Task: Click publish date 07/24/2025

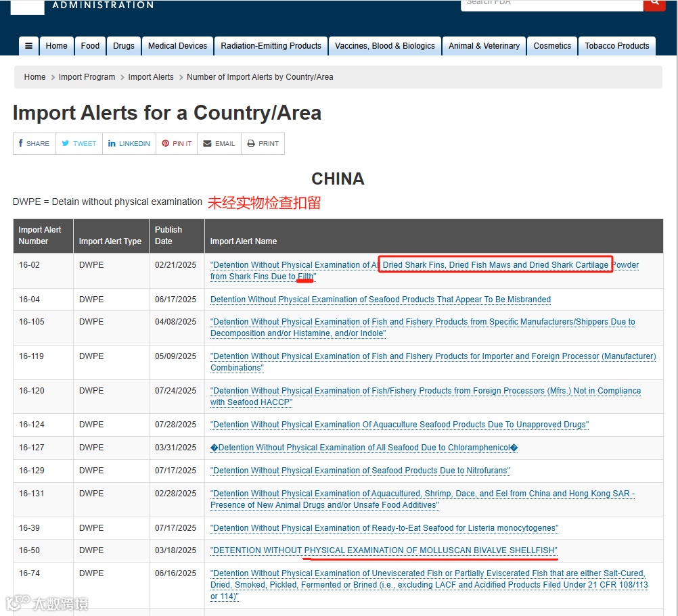Action: tap(175, 391)
